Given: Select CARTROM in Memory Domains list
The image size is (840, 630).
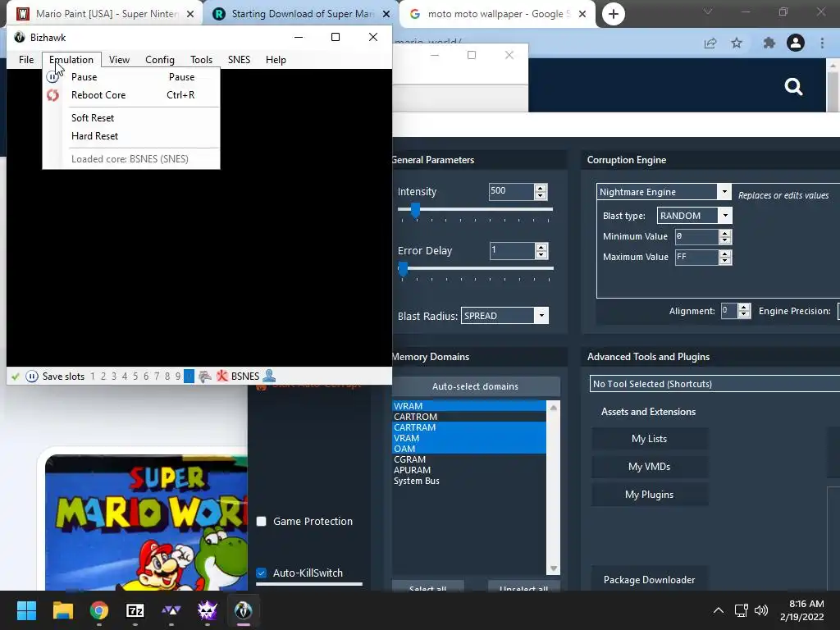Looking at the screenshot, I should click(468, 417).
